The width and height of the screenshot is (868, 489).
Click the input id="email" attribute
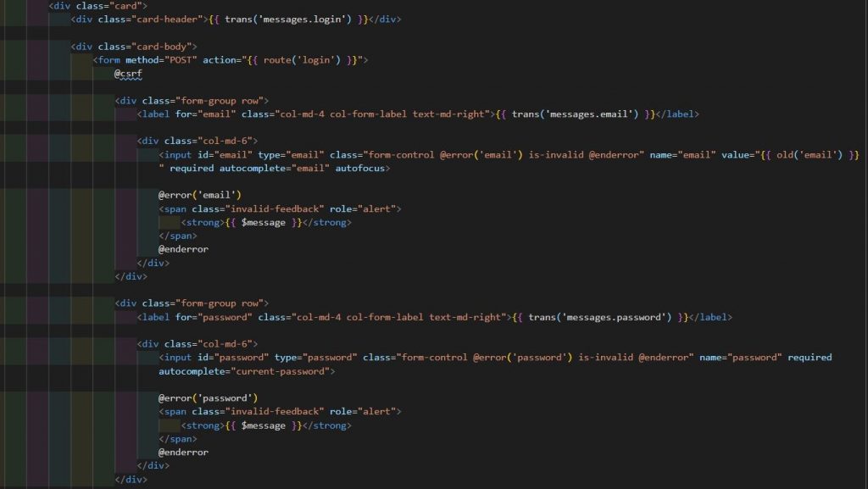[x=225, y=155]
